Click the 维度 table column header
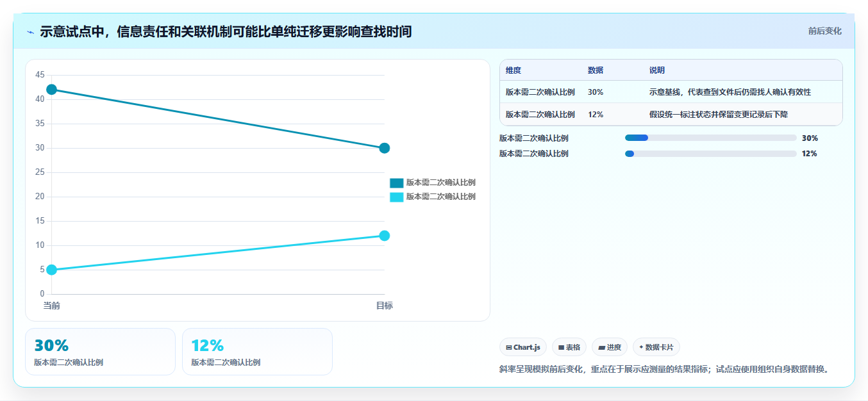The image size is (868, 401). (513, 70)
